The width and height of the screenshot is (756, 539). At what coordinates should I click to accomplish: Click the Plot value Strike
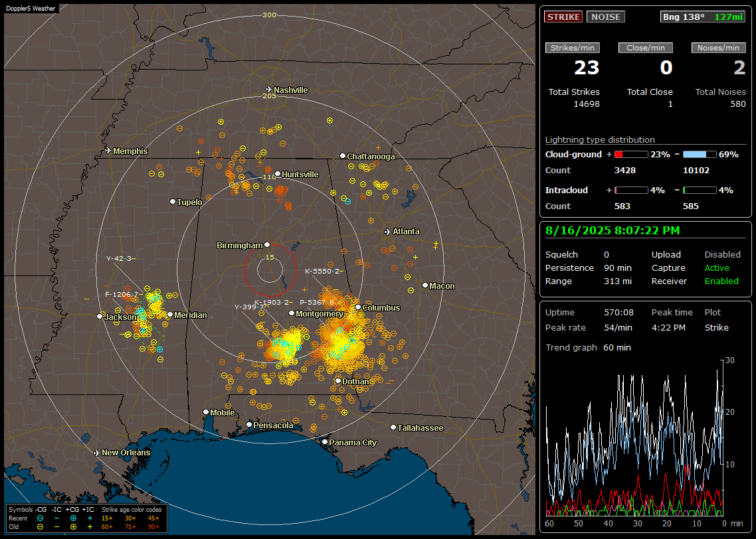[716, 327]
